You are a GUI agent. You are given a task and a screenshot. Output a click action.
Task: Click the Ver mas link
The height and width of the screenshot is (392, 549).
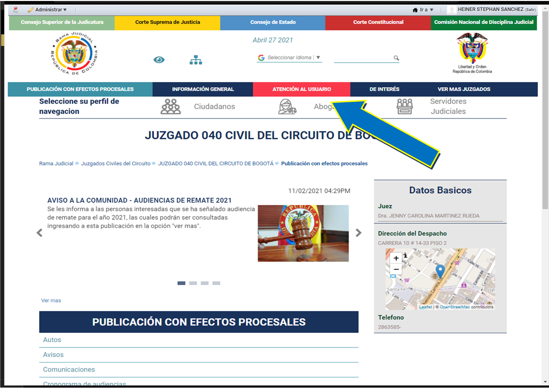click(51, 300)
